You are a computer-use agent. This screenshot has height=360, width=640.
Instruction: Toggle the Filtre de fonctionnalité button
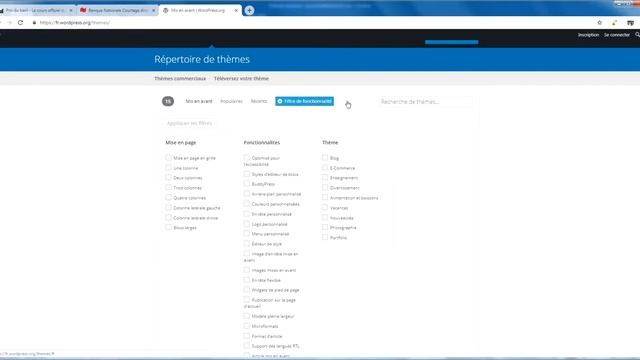(x=304, y=101)
